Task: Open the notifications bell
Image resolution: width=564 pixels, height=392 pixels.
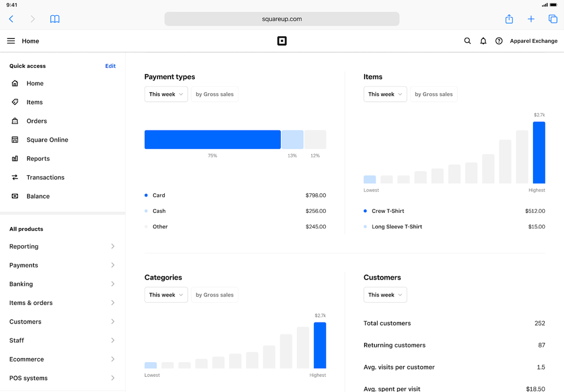Action: tap(483, 41)
